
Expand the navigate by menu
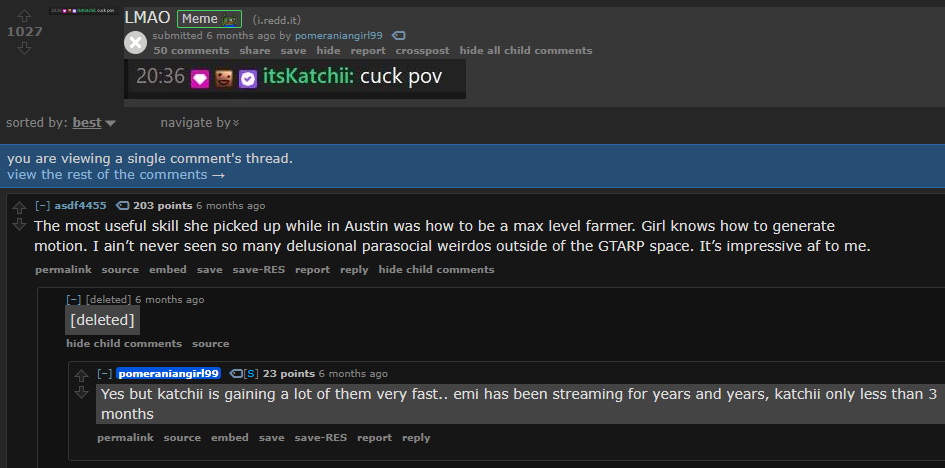(199, 123)
